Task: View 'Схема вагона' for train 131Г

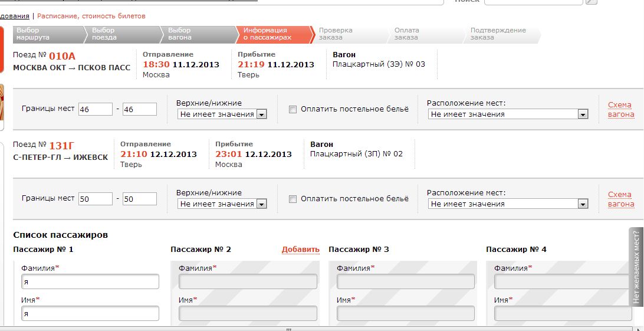Action: point(620,199)
